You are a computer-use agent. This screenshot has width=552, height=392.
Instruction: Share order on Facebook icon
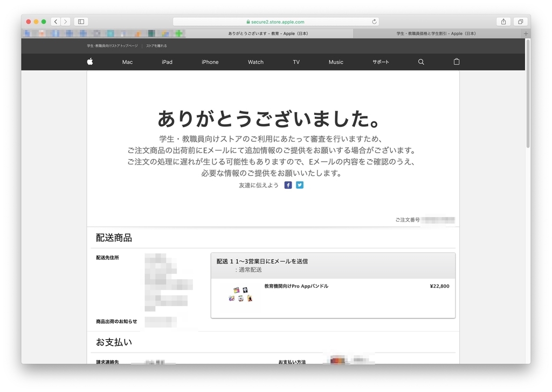288,185
